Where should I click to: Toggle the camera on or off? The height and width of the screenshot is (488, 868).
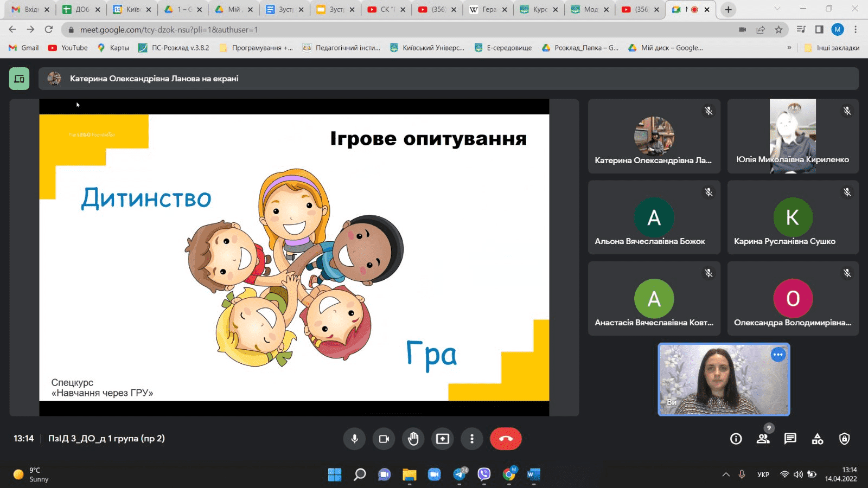click(x=384, y=439)
